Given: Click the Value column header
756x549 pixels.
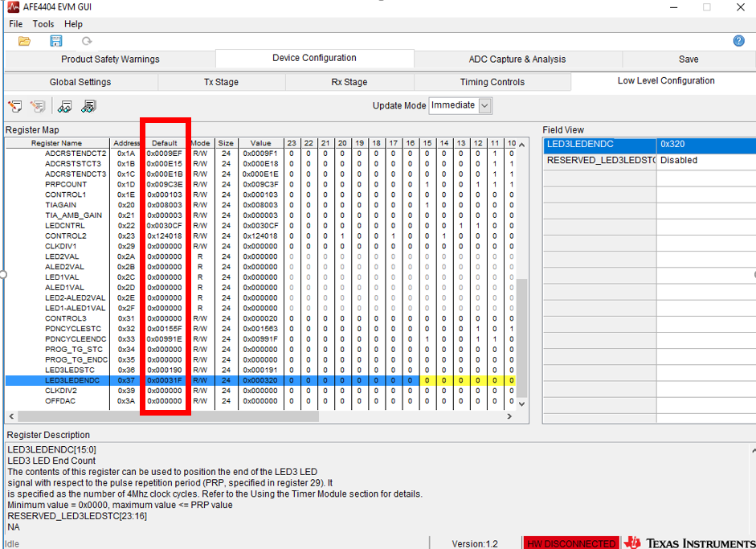Looking at the screenshot, I should click(x=260, y=143).
